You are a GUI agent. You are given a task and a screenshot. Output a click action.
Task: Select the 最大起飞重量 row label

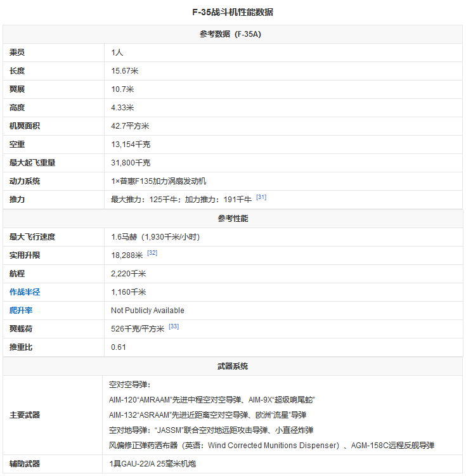coord(32,163)
